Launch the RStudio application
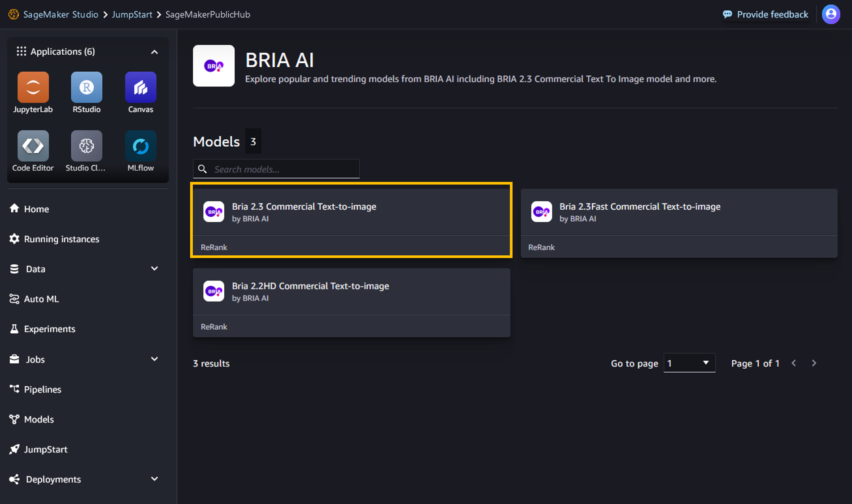 87,93
